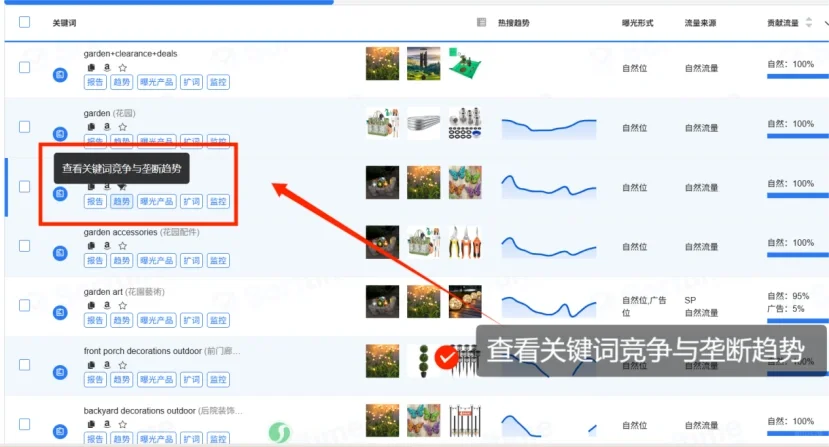Click 曝光形式 column header

tap(638, 23)
